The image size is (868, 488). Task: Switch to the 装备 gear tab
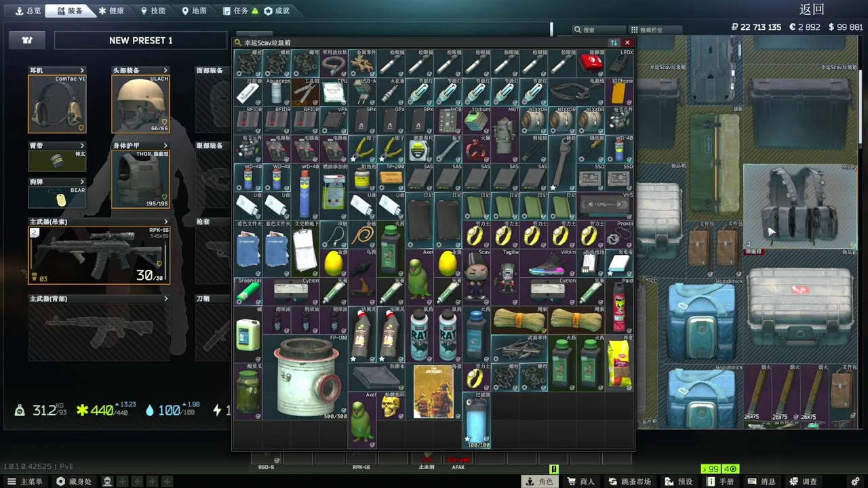point(70,11)
